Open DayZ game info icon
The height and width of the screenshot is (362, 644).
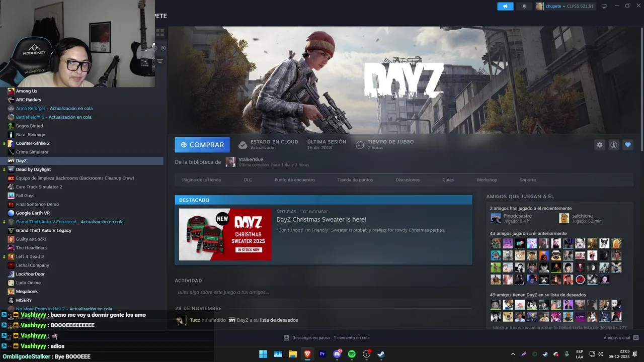(614, 145)
